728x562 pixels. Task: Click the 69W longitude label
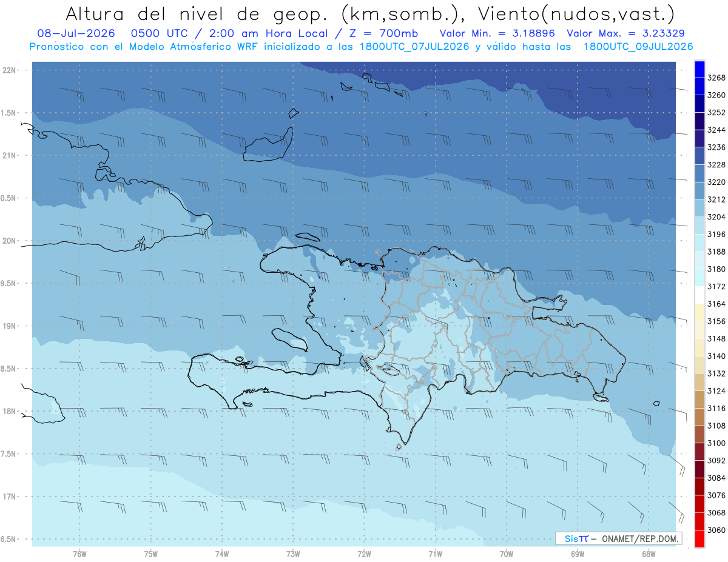tap(578, 554)
